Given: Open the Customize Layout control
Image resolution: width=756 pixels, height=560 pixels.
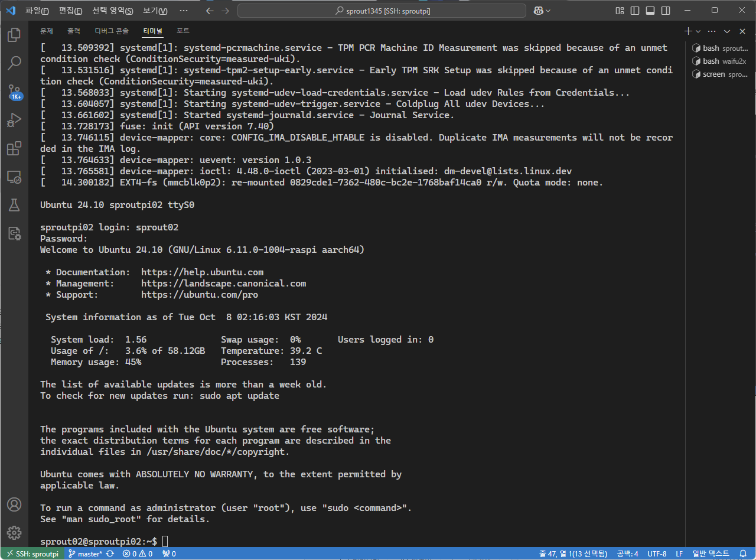Looking at the screenshot, I should pos(620,11).
